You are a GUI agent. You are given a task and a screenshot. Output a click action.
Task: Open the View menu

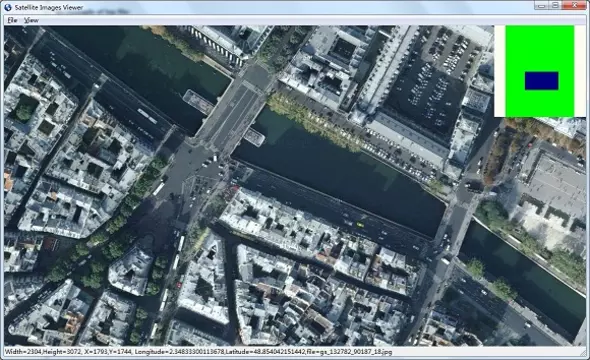tap(31, 20)
